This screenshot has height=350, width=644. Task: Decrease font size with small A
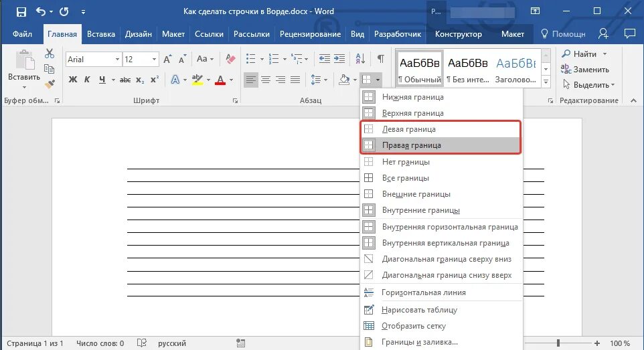182,59
